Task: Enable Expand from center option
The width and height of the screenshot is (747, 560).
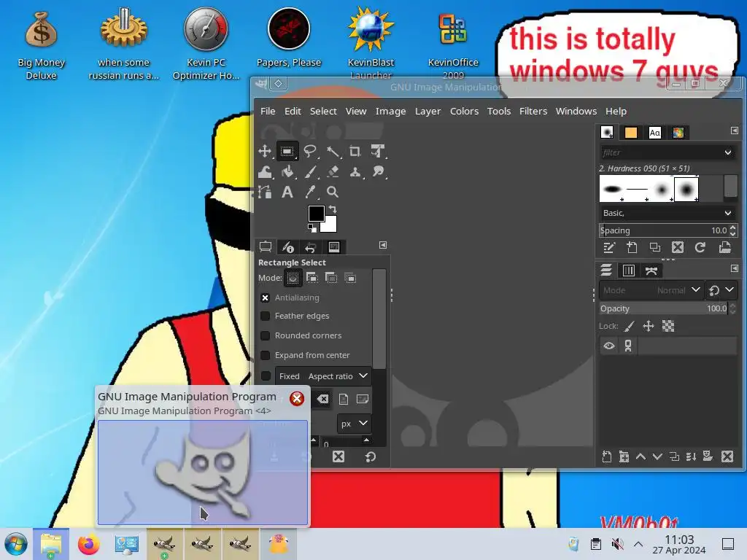Action: (x=266, y=355)
